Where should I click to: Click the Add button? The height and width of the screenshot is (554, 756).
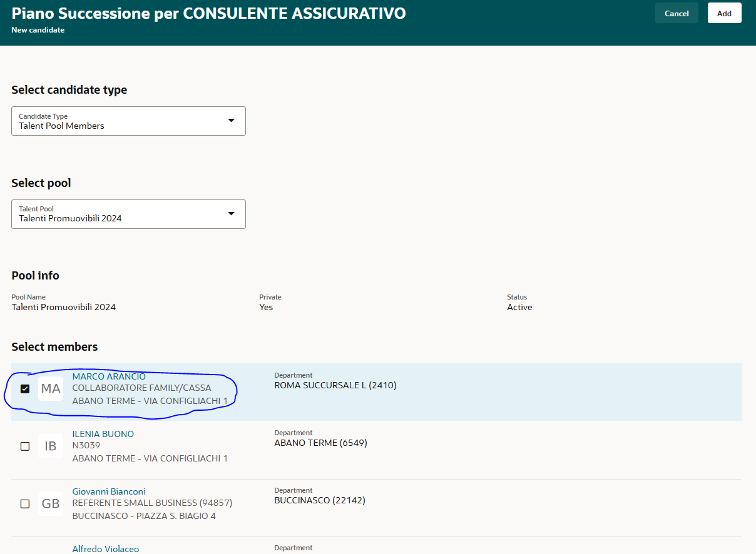724,13
